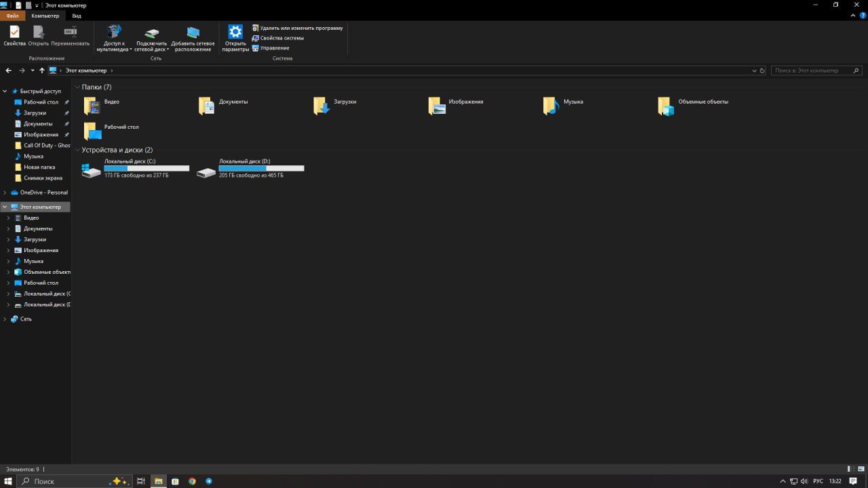Click the D: drive usage bar
This screenshot has width=868, height=488.
(261, 168)
